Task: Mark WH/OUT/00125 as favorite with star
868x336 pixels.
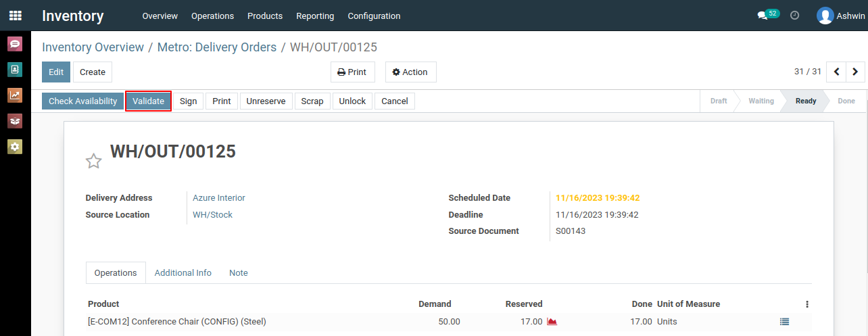Action: point(93,161)
